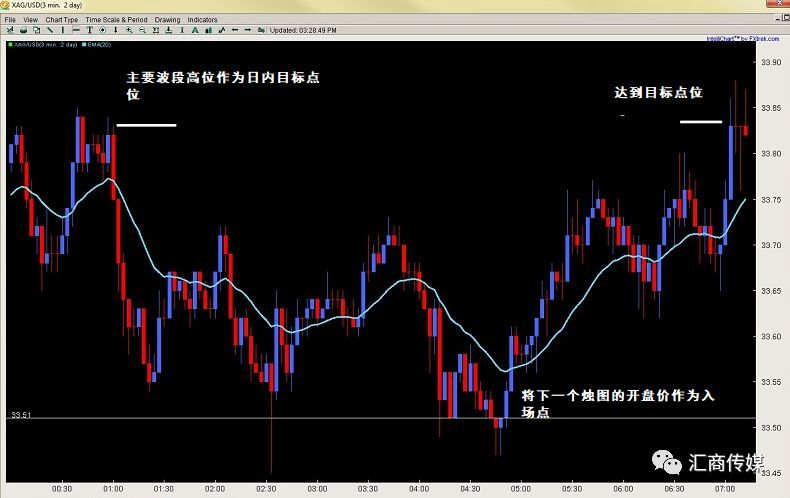Click the first chart icon in the toolbar
Screen dimensions: 790x498
coord(10,30)
